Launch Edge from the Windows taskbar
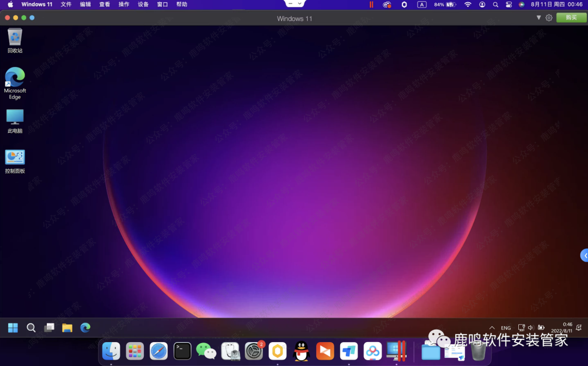588x366 pixels. tap(85, 327)
